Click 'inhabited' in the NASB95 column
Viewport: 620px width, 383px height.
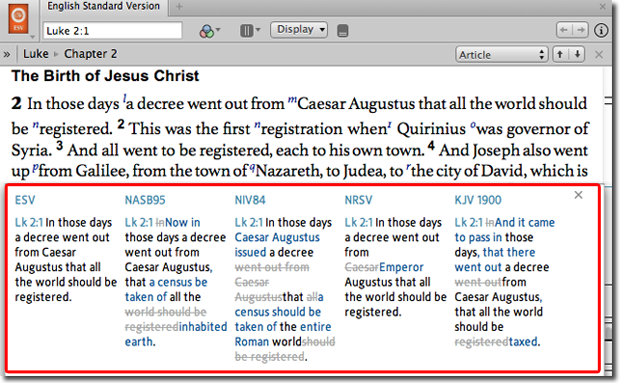point(203,327)
